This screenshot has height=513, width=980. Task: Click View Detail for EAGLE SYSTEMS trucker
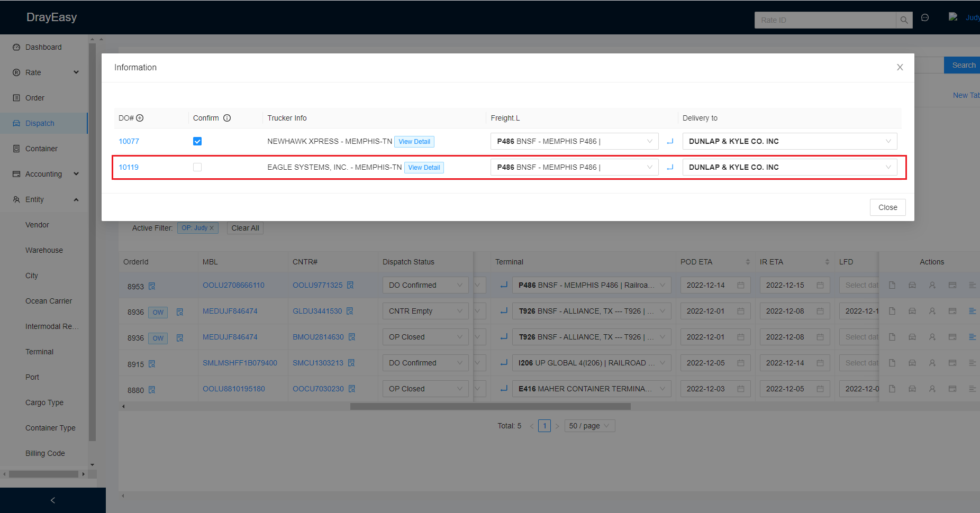coord(424,168)
